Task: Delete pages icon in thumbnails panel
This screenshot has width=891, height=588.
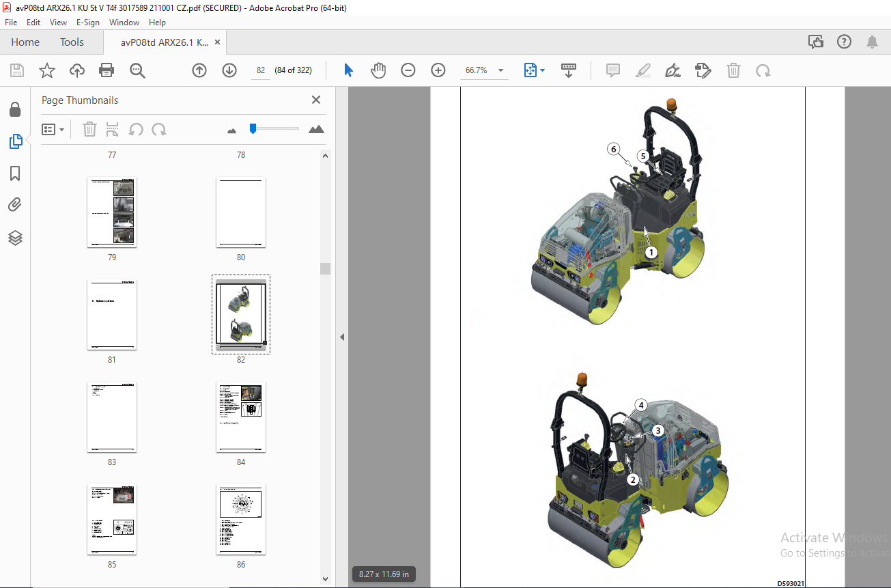Action: coord(89,129)
